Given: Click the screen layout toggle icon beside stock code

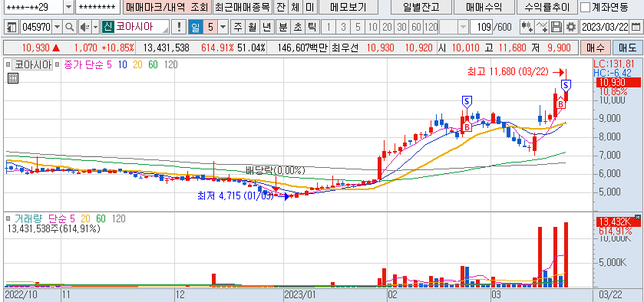Looking at the screenshot, I should point(12,28).
